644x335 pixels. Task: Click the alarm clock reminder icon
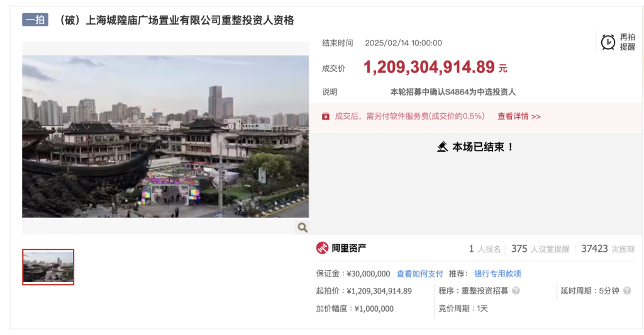pos(608,42)
